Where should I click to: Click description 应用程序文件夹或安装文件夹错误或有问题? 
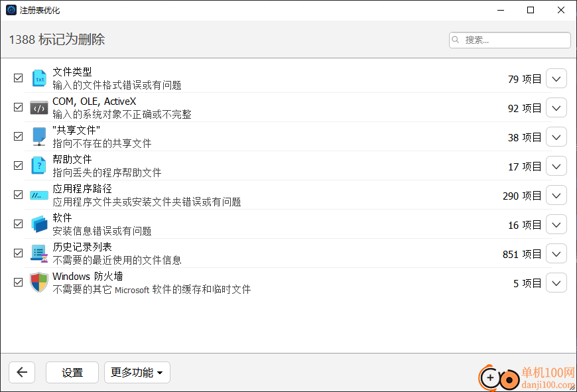tap(147, 202)
